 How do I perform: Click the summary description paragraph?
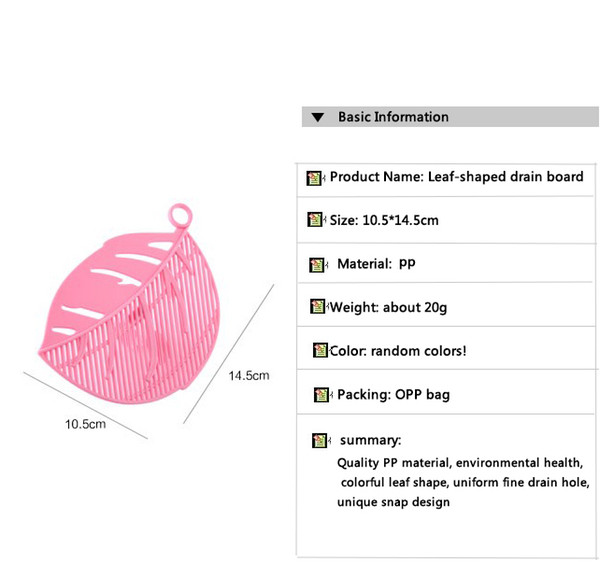[x=463, y=482]
